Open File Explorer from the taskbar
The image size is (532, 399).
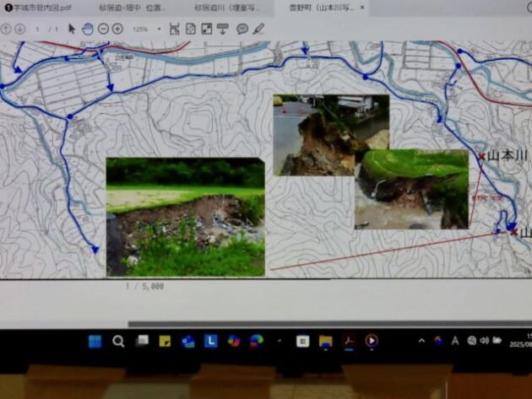(325, 341)
